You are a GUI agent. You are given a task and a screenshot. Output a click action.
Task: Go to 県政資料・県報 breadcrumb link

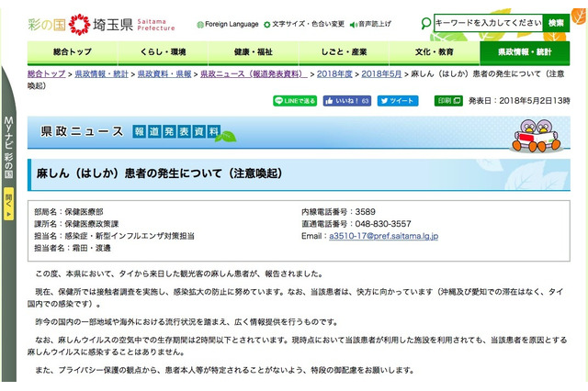point(164,73)
